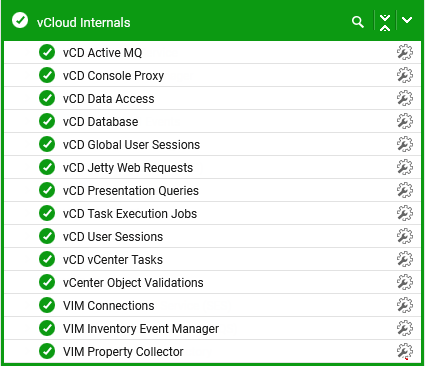Select the VIM Inventory Event Manager row
Screen dimensions: 425x366
[212, 328]
